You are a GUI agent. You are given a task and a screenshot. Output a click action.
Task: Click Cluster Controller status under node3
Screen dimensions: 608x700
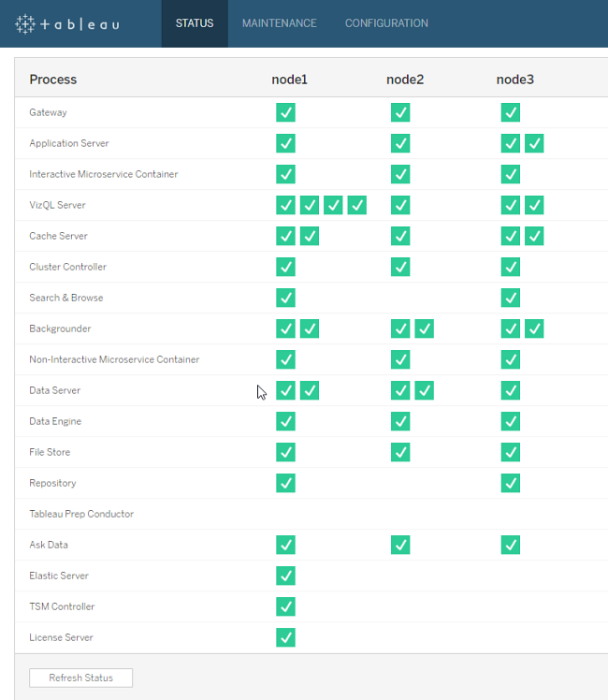click(510, 267)
